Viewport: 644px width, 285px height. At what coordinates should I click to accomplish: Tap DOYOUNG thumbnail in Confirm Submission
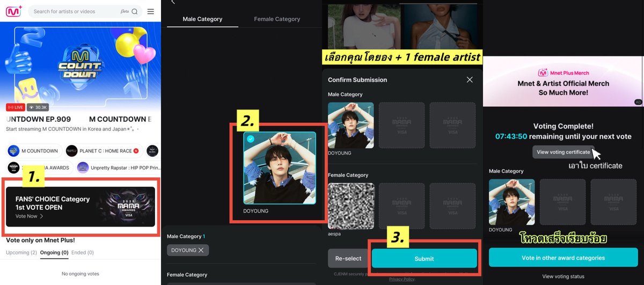[x=351, y=125]
